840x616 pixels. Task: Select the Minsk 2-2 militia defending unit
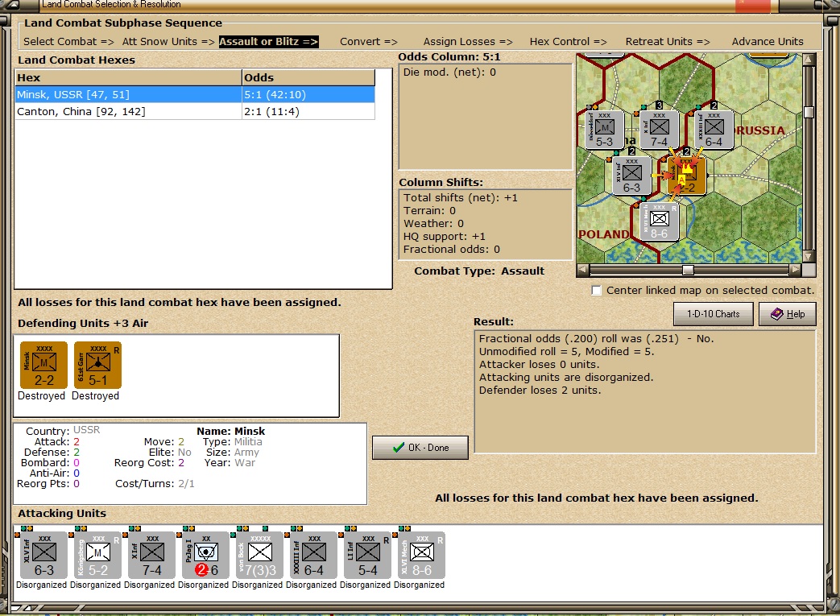click(44, 365)
